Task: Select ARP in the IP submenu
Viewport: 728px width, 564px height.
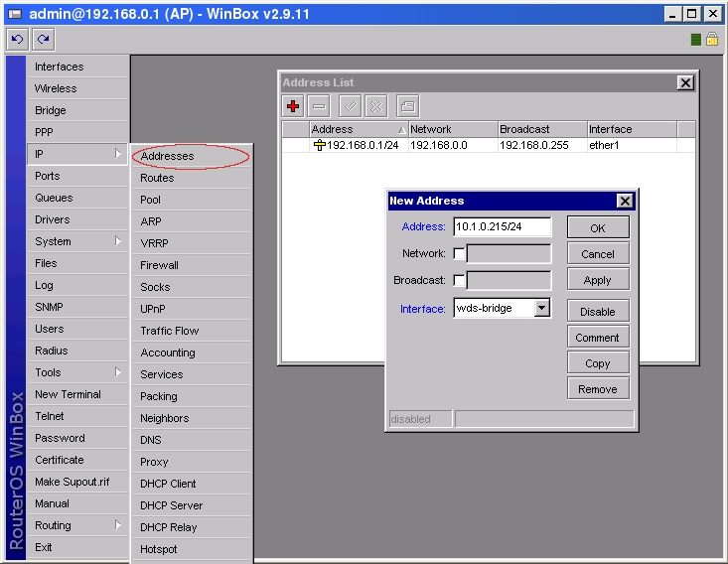Action: (x=192, y=221)
